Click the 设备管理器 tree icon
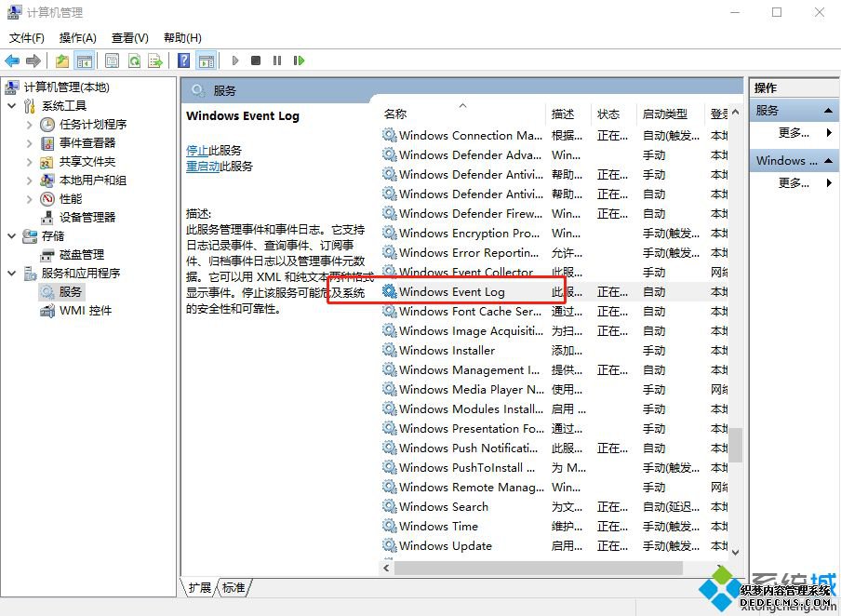Screen dimensions: 841x616 [x=47, y=218]
